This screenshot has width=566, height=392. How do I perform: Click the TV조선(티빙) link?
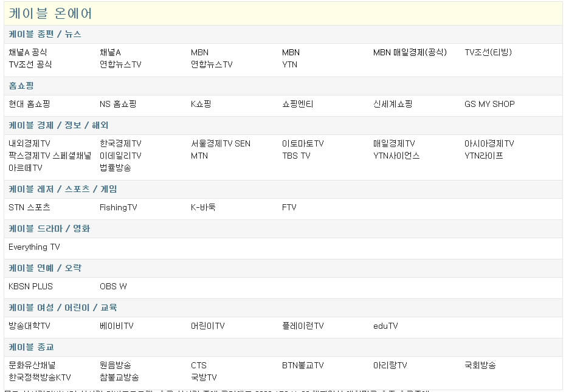tap(488, 52)
